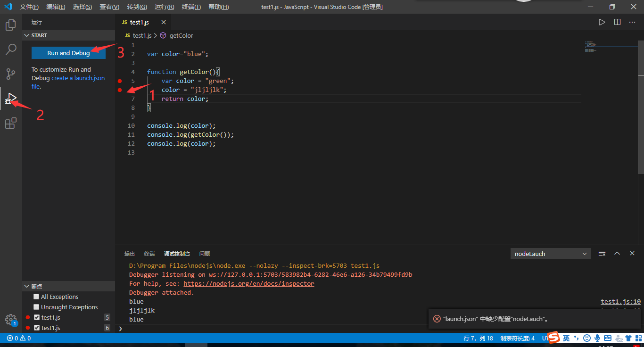This screenshot has width=644, height=347.
Task: Click the launch.json missing configuration notification
Action: pyautogui.click(x=535, y=319)
